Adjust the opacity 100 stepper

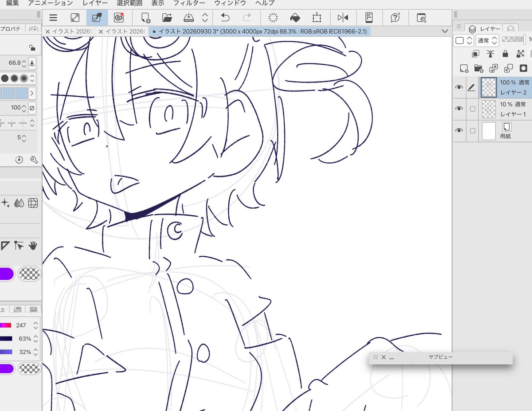[24, 108]
